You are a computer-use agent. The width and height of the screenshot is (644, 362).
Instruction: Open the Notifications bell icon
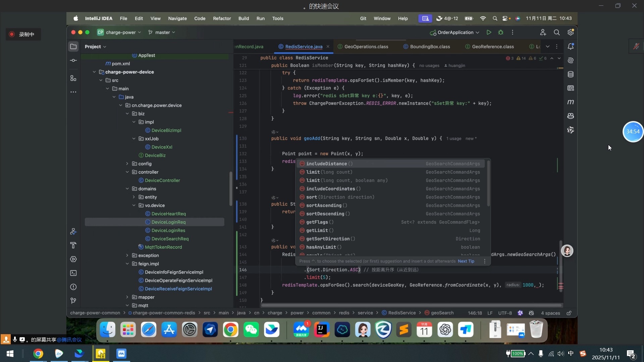point(570,47)
